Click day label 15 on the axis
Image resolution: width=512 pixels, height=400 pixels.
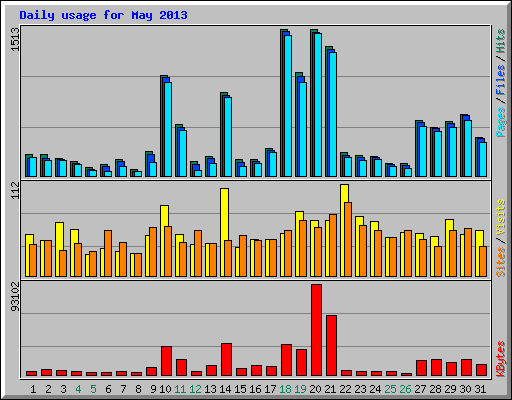240,389
